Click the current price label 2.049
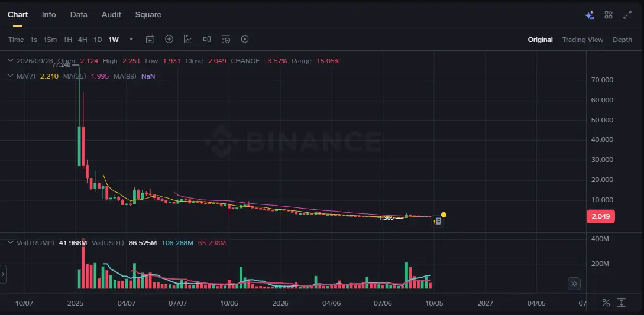Viewport: 644px width, 315px height. point(601,216)
